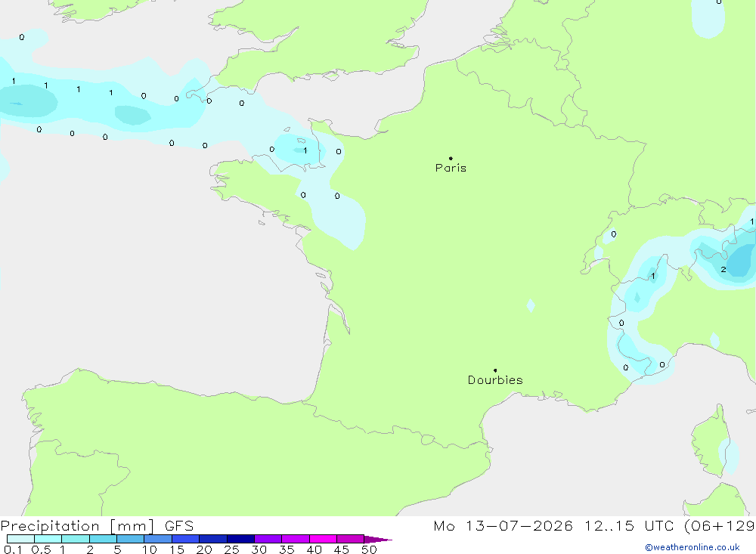Click the forecast date 'Mo 13-07-2026'
Screen dimensions: 756x554
click(503, 526)
